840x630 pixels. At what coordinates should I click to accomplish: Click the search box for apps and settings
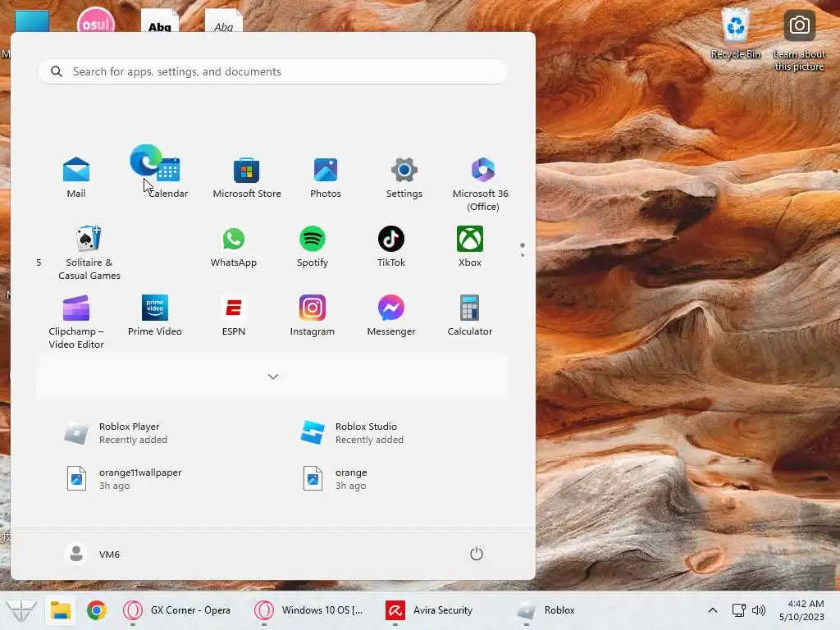[272, 71]
